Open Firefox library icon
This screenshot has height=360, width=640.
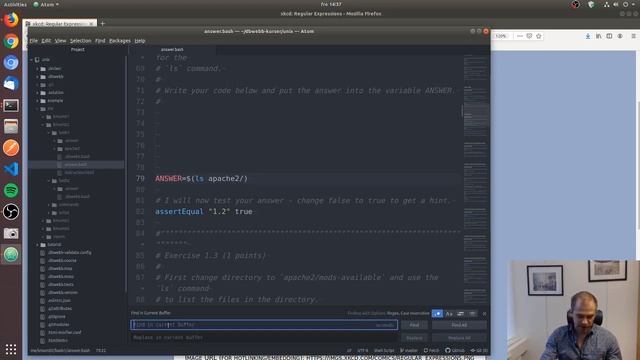[598, 36]
